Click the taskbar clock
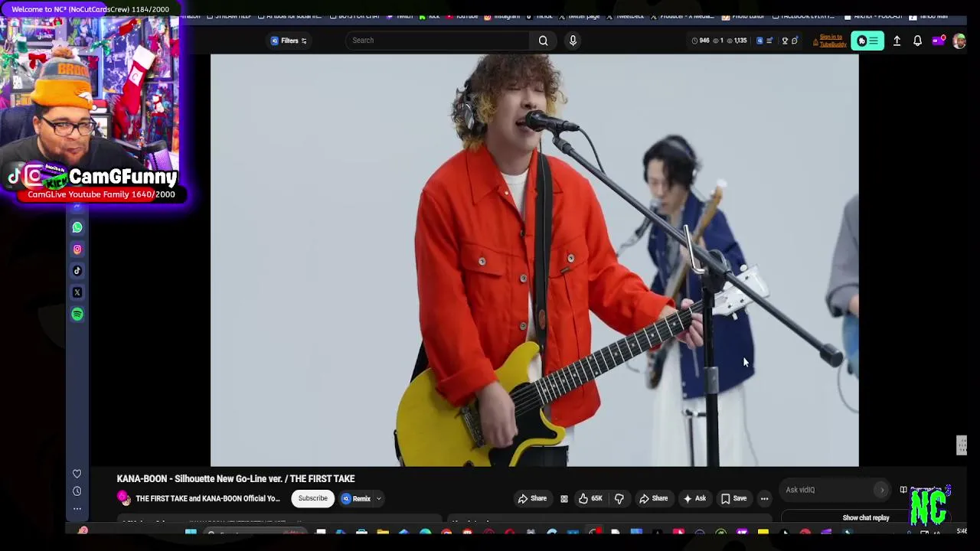The width and height of the screenshot is (980, 551). click(x=962, y=532)
